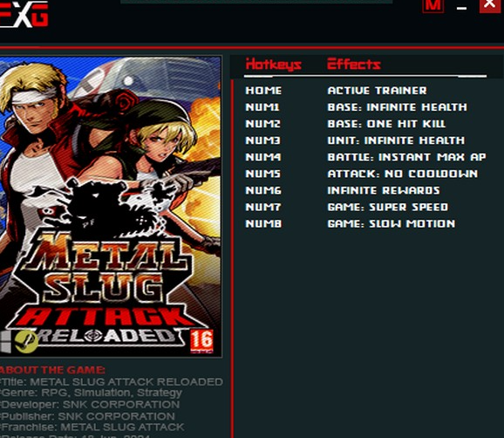
Task: Enable Battle: Instant Max AP
Action: pyautogui.click(x=406, y=157)
